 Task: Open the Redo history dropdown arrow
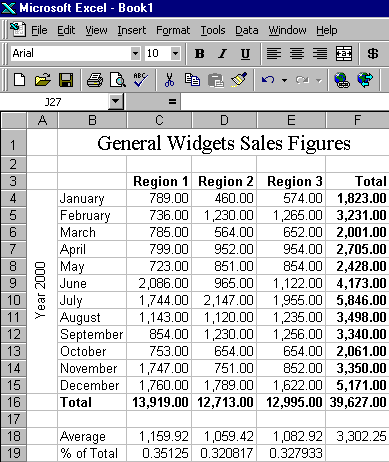(319, 80)
